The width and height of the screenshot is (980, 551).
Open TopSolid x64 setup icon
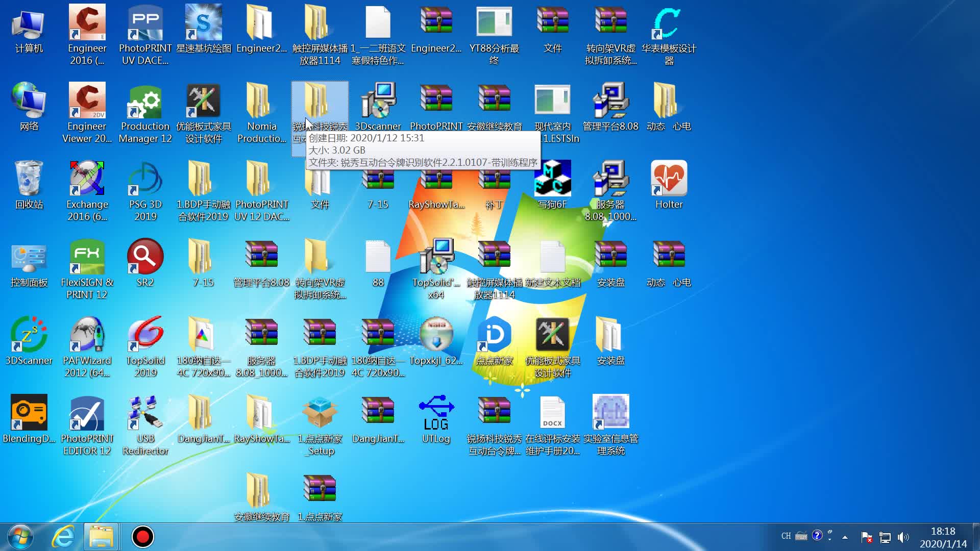(x=436, y=269)
